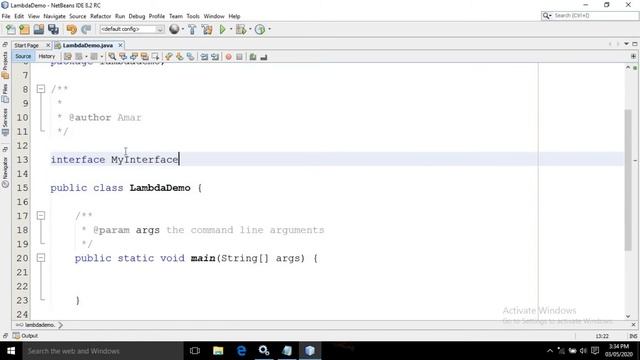
Task: Collapse the comment fold at line 17
Action: [x=41, y=215]
